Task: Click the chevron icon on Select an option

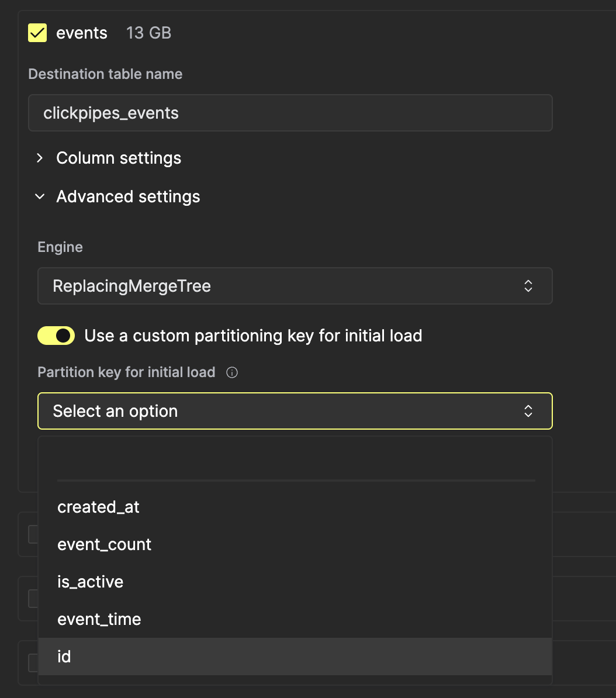Action: (528, 411)
